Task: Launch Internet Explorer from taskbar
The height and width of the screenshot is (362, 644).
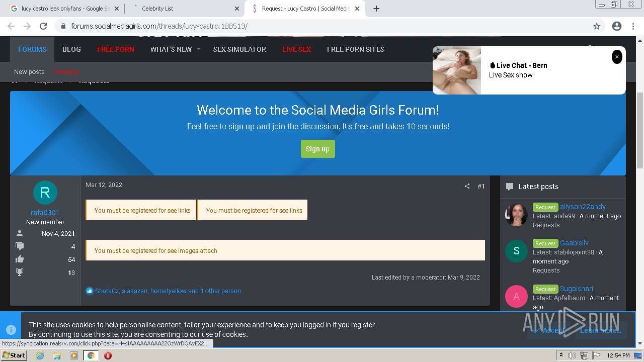Action: point(40,355)
